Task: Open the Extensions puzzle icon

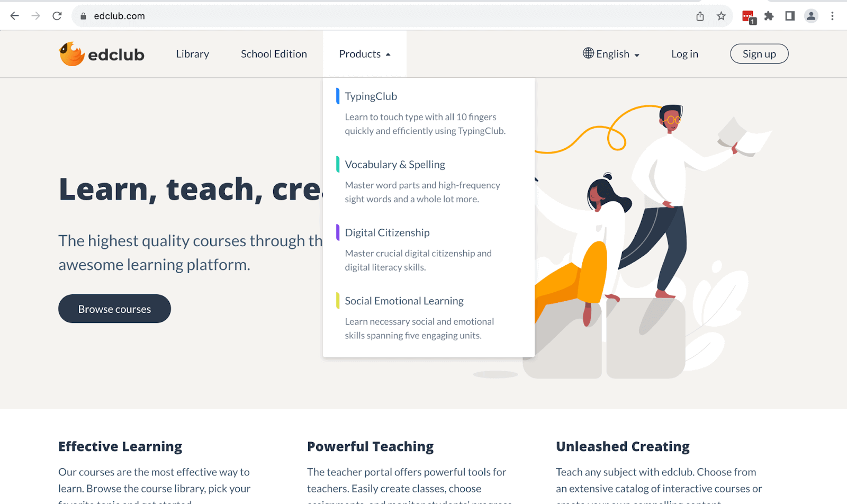Action: [x=769, y=16]
